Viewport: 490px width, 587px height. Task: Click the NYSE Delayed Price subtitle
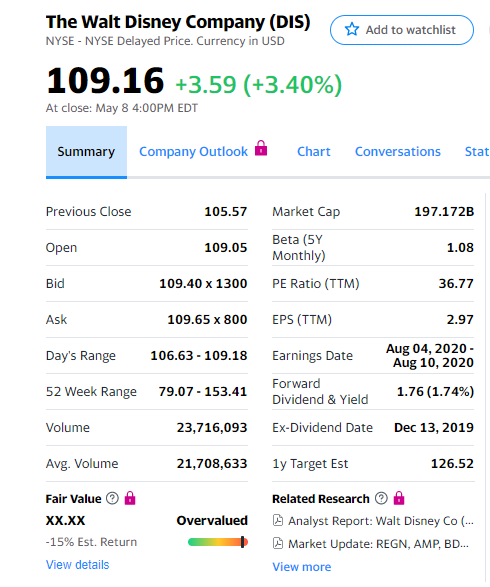tap(165, 41)
